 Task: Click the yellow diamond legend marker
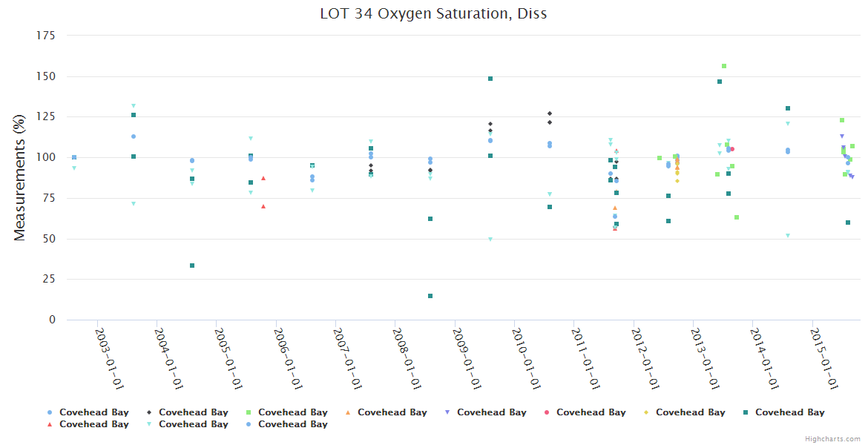646,412
